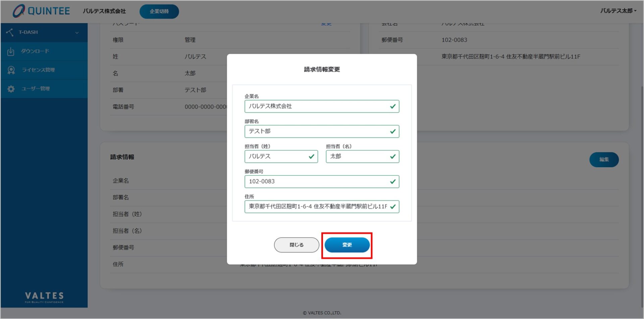Screen dimensions: 644x319
Task: Click the green checkmark in 企業名 field
Action: [393, 107]
